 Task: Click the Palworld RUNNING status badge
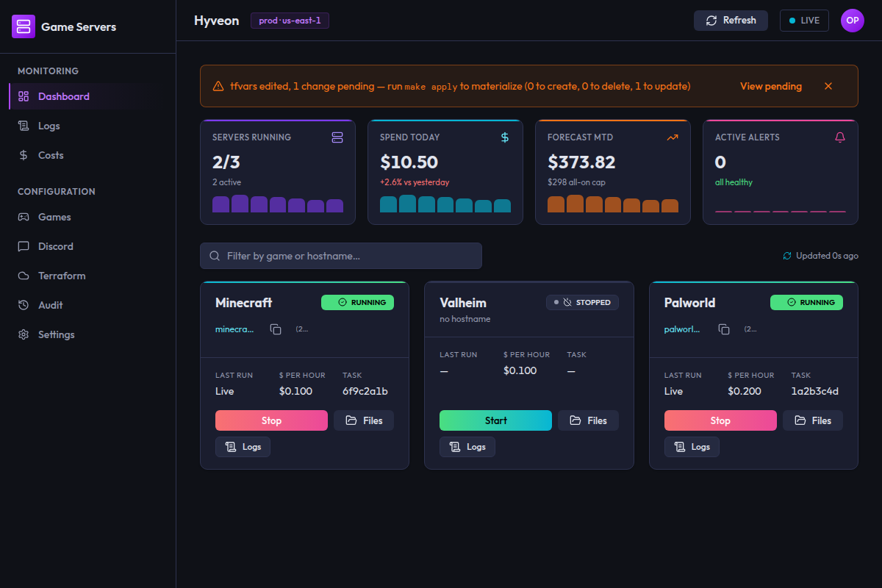coord(806,302)
